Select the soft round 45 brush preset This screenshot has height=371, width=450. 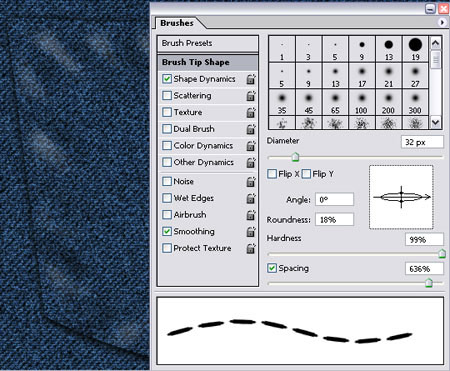coord(309,102)
